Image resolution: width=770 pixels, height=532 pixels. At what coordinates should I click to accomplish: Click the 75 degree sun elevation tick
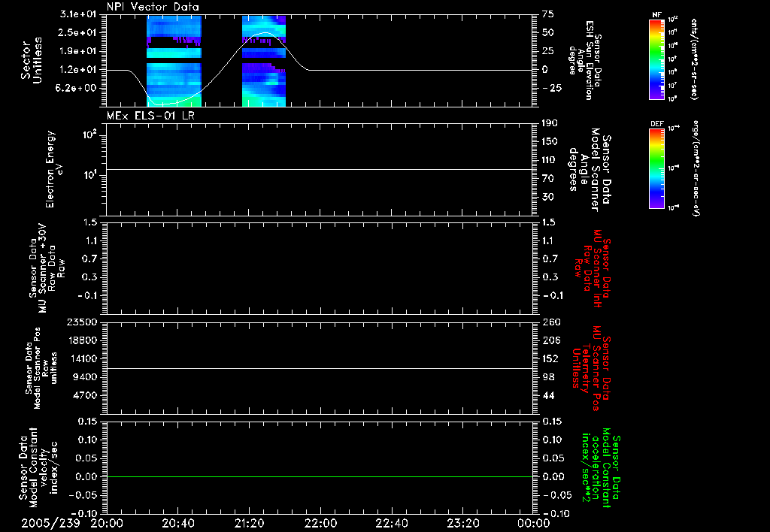pyautogui.click(x=548, y=14)
